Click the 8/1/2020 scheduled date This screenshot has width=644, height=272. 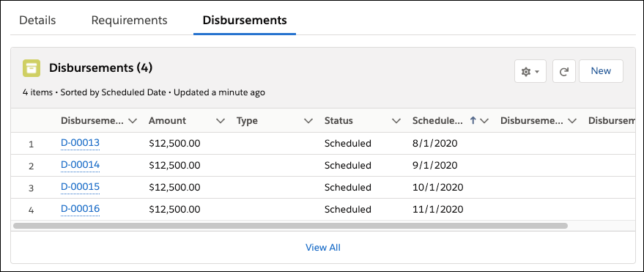(x=435, y=144)
